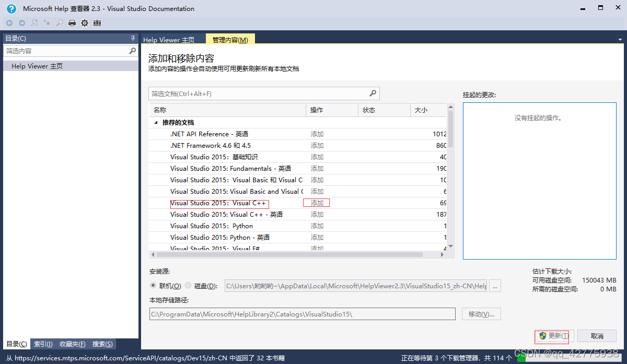Select the 磁盘 install source radio

[x=188, y=286]
